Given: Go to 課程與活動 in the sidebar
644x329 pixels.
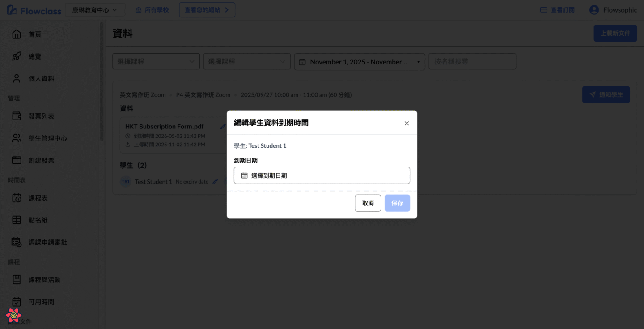Looking at the screenshot, I should pos(44,280).
